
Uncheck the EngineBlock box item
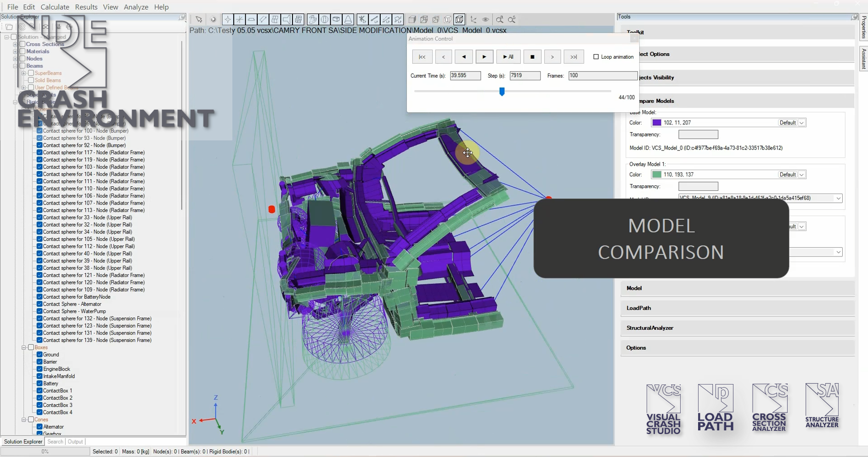pos(39,369)
